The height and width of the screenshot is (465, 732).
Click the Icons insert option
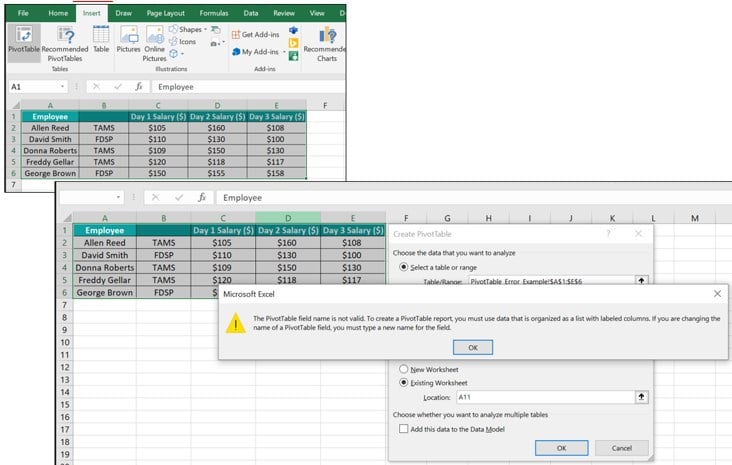(183, 42)
